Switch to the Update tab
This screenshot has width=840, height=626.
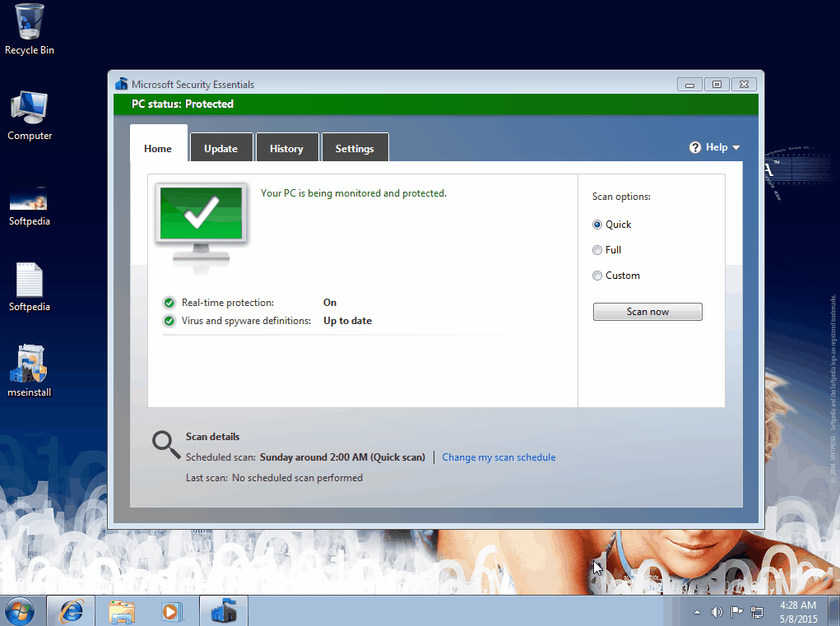coord(220,149)
